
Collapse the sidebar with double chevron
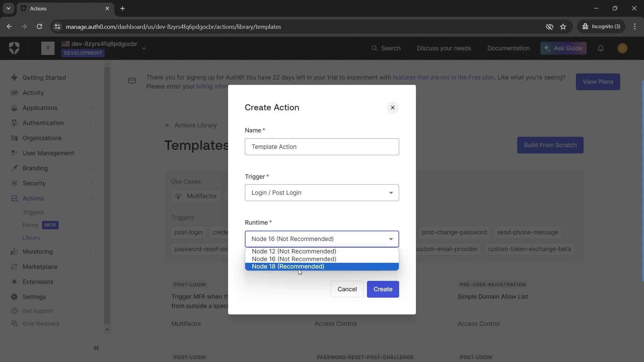96,348
